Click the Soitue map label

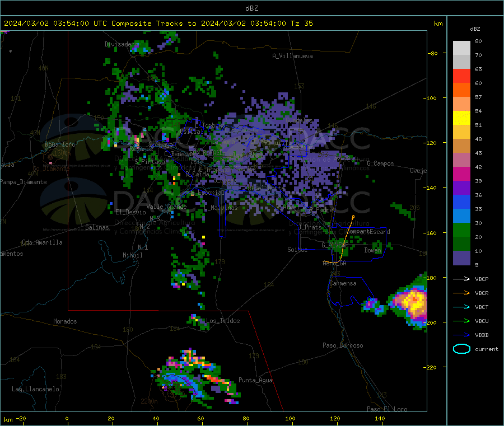(x=297, y=250)
